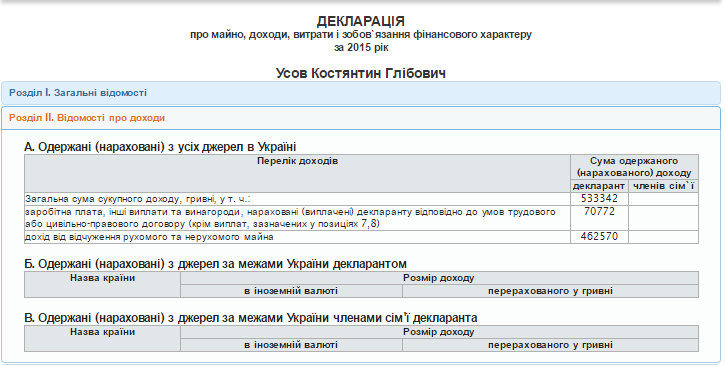This screenshot has width=726, height=365.
Task: Click the property sale income value 462570
Action: pyautogui.click(x=599, y=237)
